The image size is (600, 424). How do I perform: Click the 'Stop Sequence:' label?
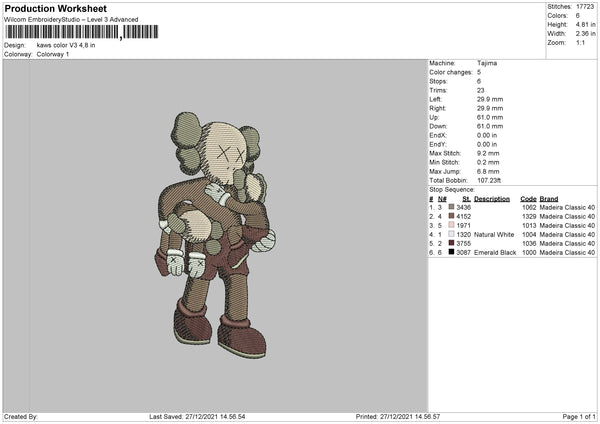pos(452,190)
